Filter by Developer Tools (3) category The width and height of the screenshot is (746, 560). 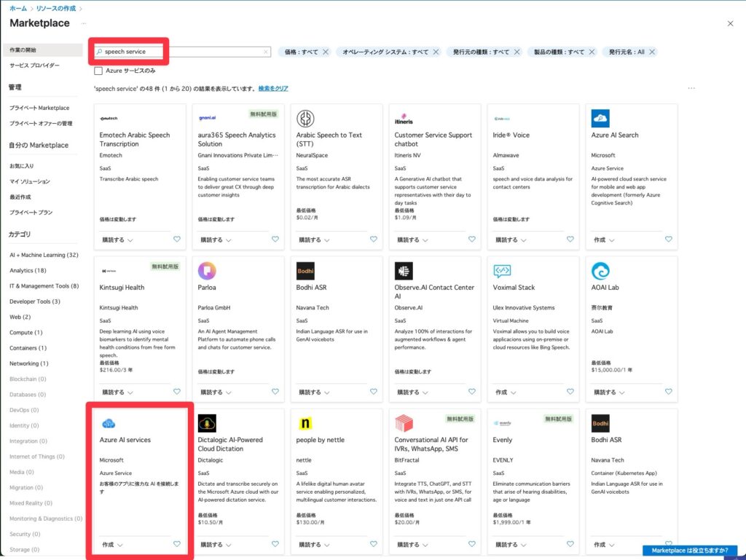35,301
